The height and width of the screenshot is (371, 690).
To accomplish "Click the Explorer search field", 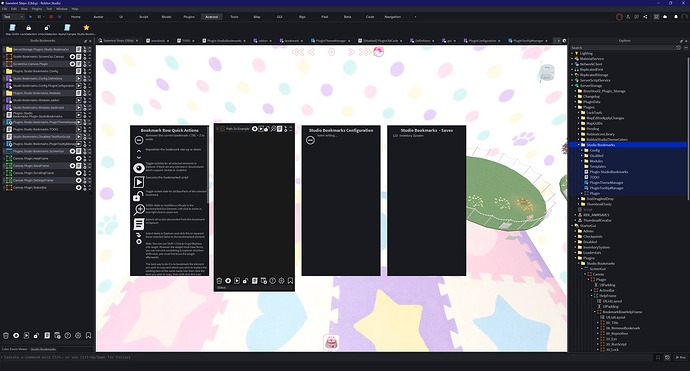I will 623,48.
